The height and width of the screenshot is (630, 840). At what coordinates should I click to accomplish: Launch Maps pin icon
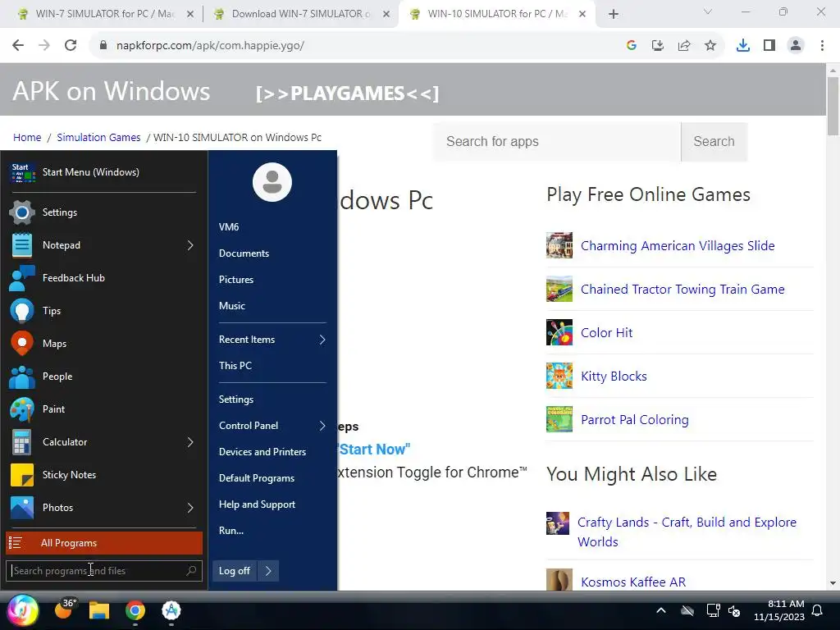point(22,344)
